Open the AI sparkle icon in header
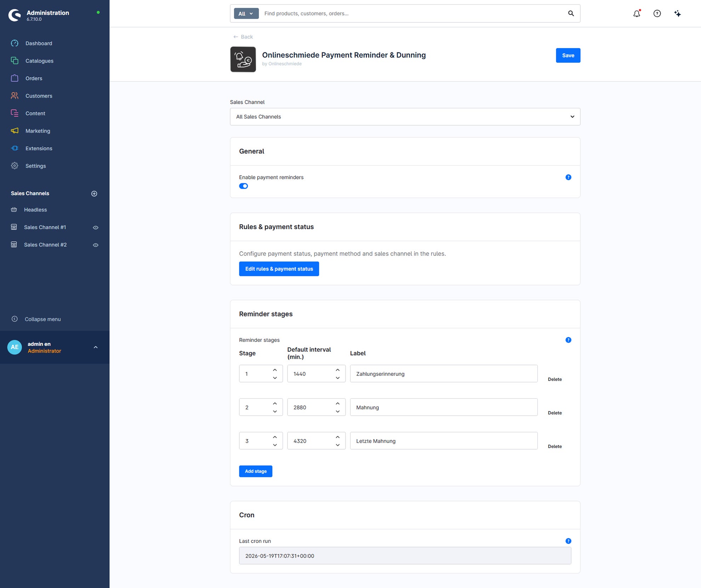The image size is (701, 588). [677, 13]
